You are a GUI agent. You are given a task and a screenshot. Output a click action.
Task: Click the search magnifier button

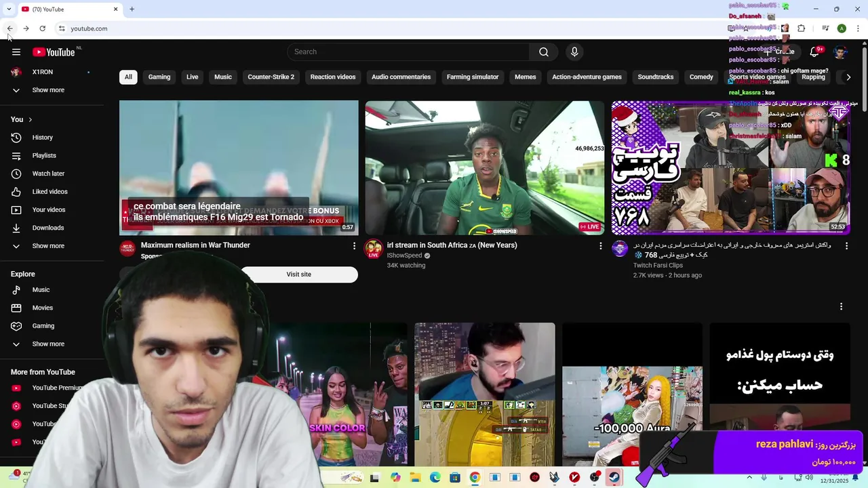(x=544, y=52)
